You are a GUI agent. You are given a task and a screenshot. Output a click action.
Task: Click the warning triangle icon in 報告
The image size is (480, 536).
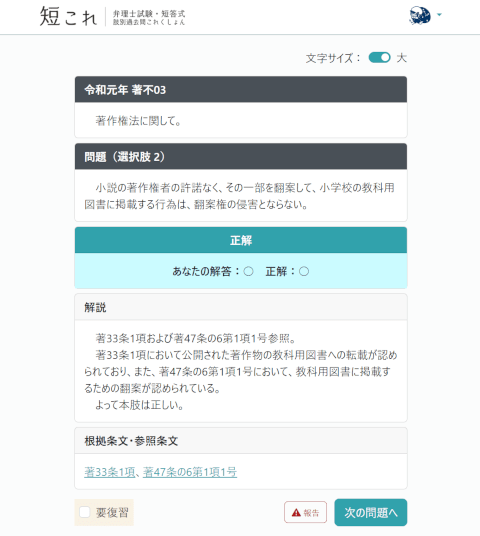click(x=296, y=512)
